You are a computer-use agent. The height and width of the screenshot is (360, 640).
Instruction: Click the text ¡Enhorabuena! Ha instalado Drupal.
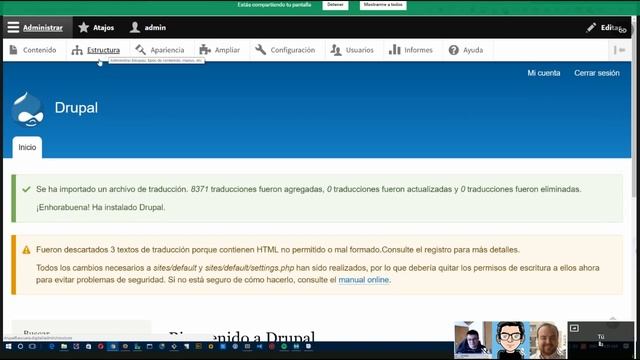(x=100, y=207)
